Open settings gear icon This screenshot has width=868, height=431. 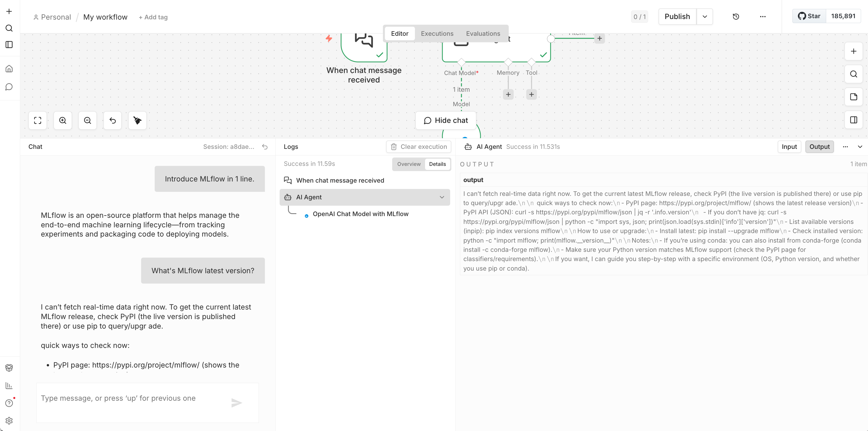(x=9, y=421)
